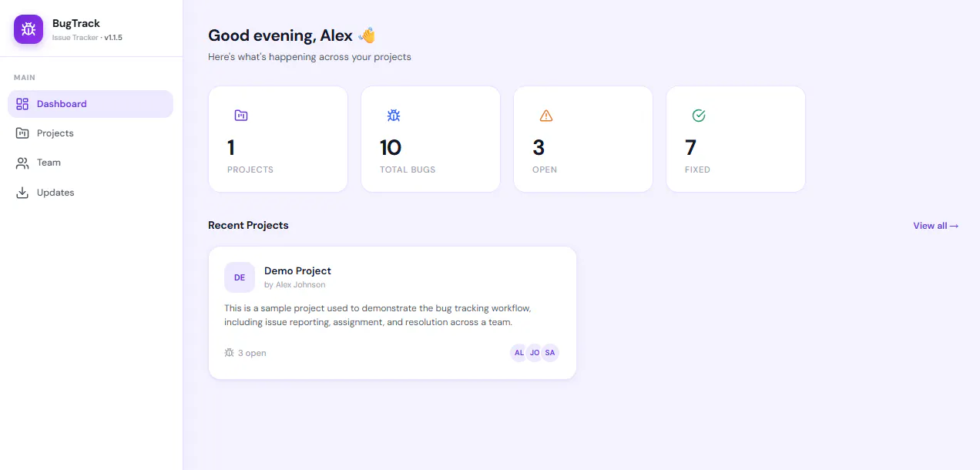
Task: Open the Dashboard menu item
Action: [90, 104]
